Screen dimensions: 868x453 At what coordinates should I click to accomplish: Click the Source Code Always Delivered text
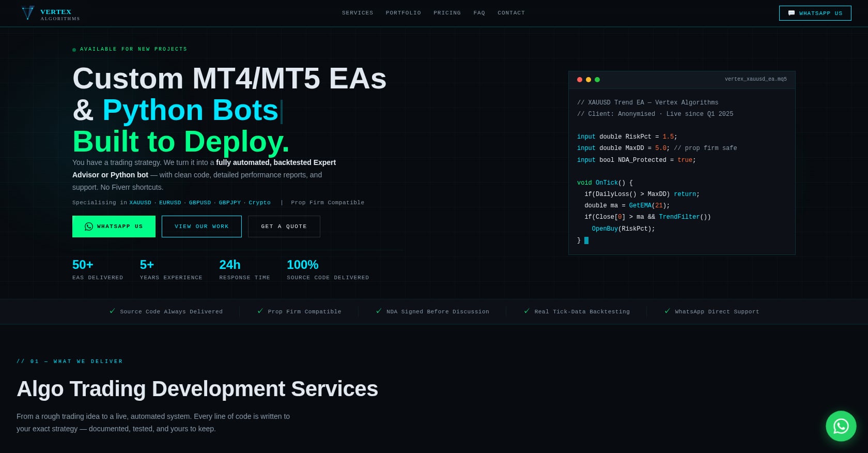click(x=172, y=312)
